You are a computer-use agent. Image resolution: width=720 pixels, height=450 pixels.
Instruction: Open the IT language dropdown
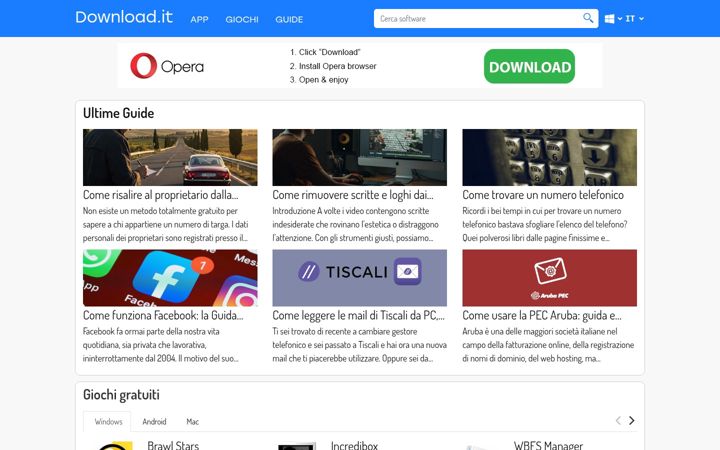pyautogui.click(x=635, y=18)
